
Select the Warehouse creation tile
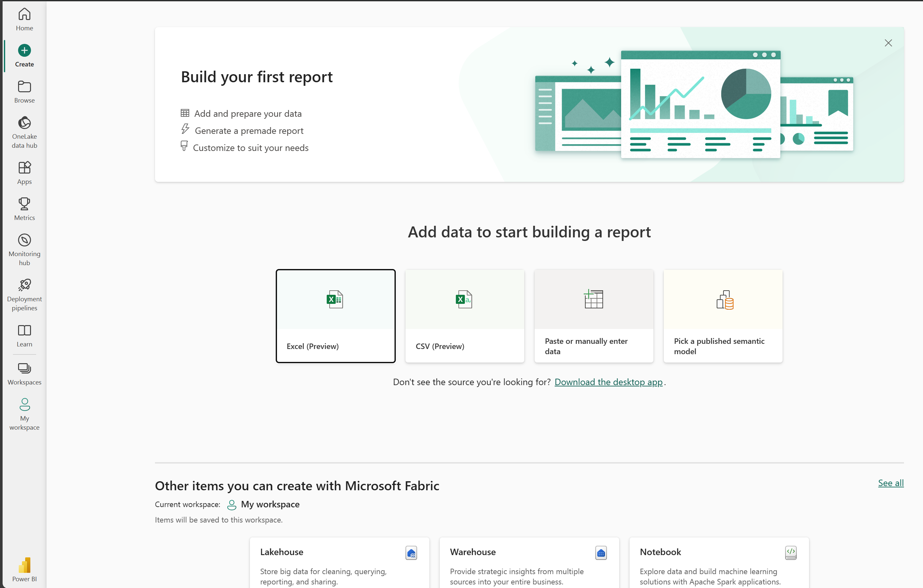[529, 564]
